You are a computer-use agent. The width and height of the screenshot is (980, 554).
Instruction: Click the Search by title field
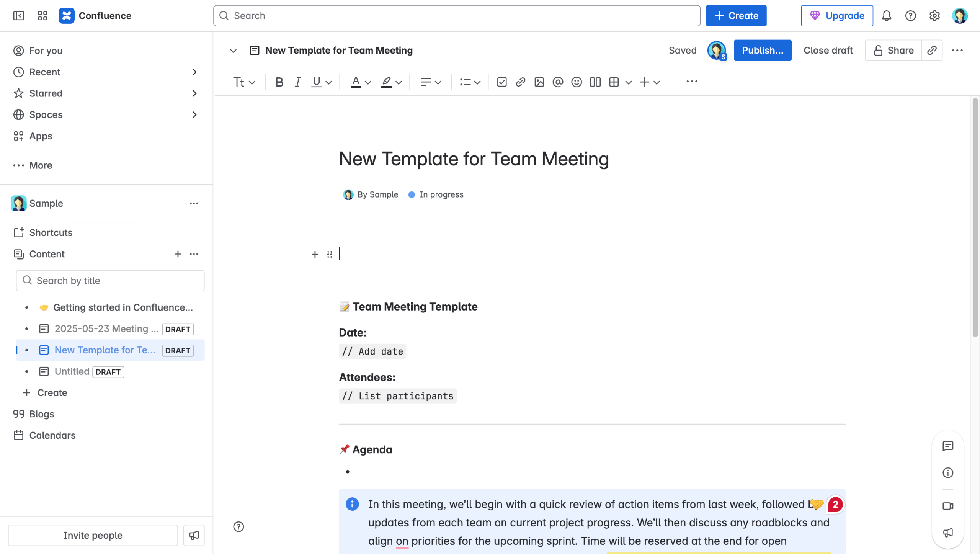[110, 281]
